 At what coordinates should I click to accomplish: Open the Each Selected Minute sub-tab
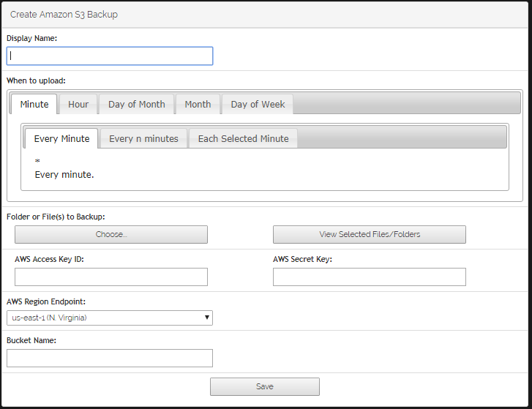pos(243,138)
